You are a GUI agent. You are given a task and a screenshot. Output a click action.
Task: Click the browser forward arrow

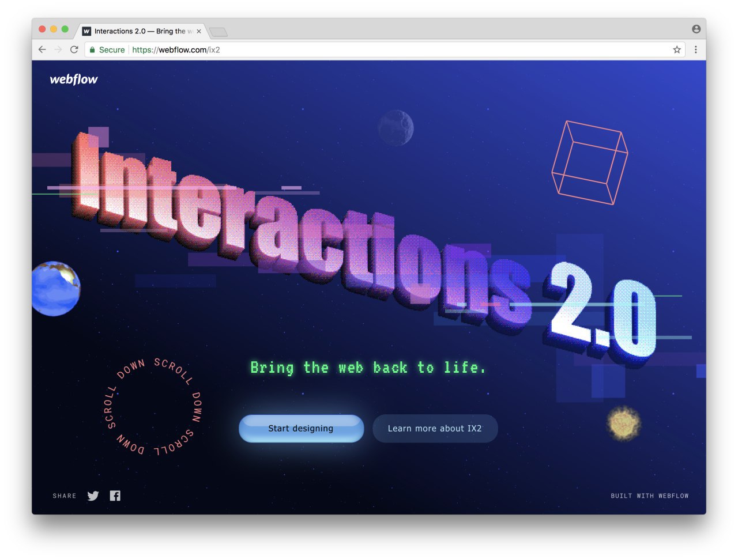coord(58,50)
